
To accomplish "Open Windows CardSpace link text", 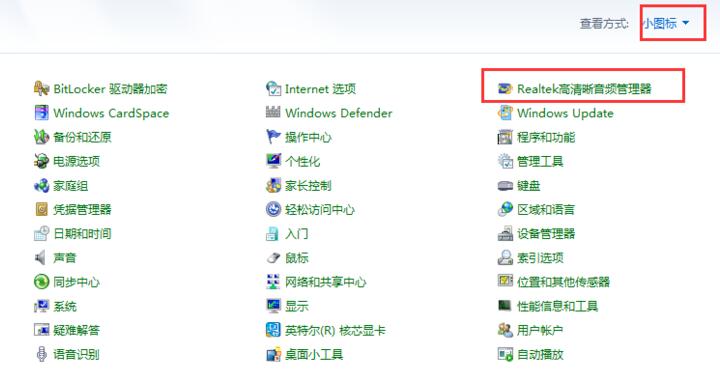I will coord(111,113).
